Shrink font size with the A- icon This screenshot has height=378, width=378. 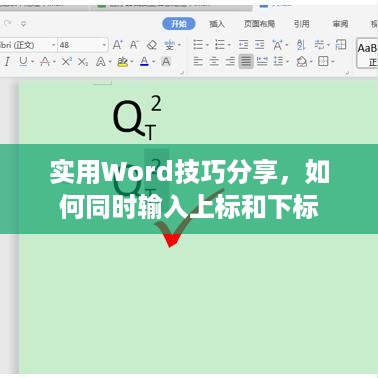[x=134, y=45]
